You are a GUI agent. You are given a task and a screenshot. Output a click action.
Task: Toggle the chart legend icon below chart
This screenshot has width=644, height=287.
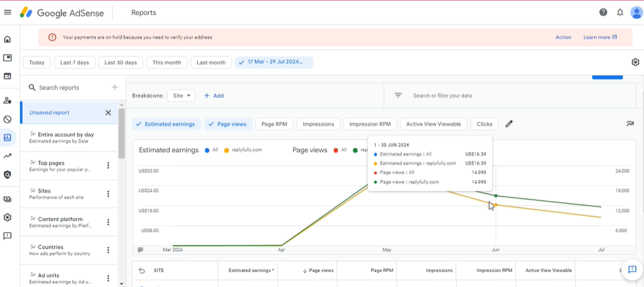pos(140,249)
